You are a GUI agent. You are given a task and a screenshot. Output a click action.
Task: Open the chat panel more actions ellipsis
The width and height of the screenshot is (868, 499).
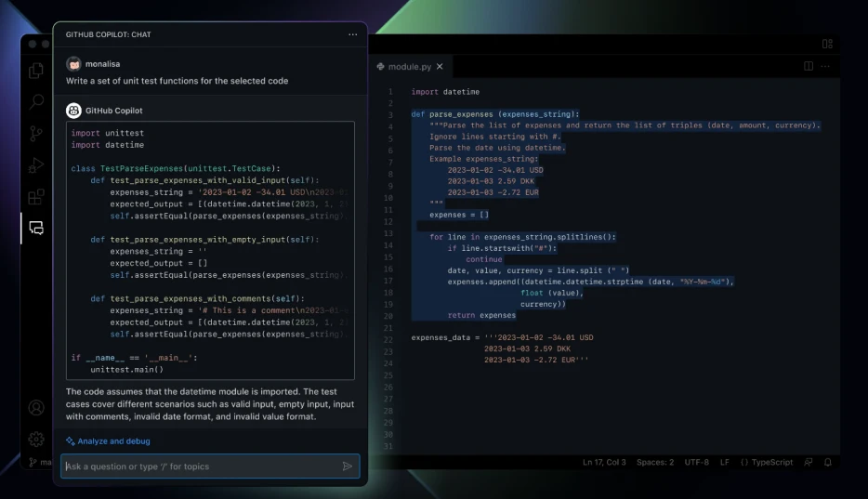352,34
